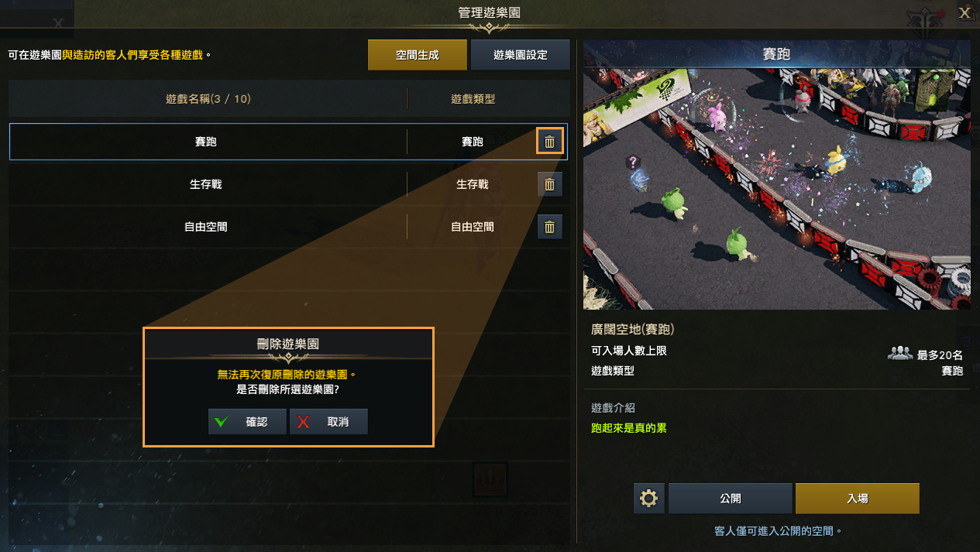Screen dimensions: 980x552
Task: Open gear settings beside 公開 button
Action: tap(649, 499)
